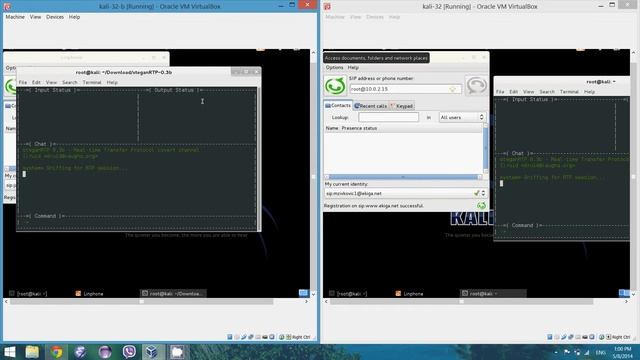Open Search menu in steganRTP terminal
Screen dimensions: 640x360
(70, 82)
